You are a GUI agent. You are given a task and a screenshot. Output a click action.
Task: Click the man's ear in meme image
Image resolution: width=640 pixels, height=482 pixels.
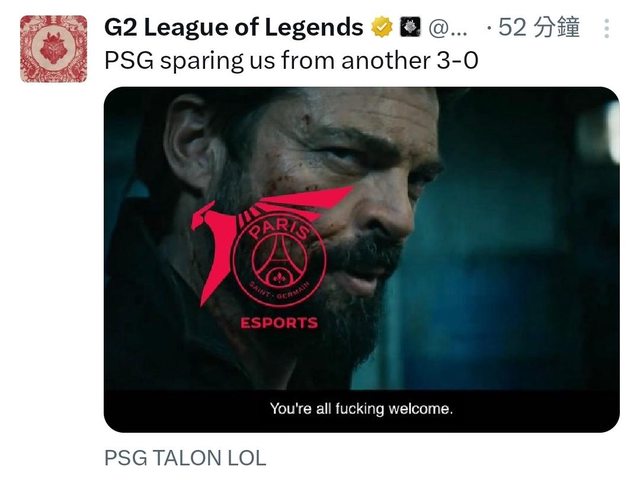tap(191, 143)
